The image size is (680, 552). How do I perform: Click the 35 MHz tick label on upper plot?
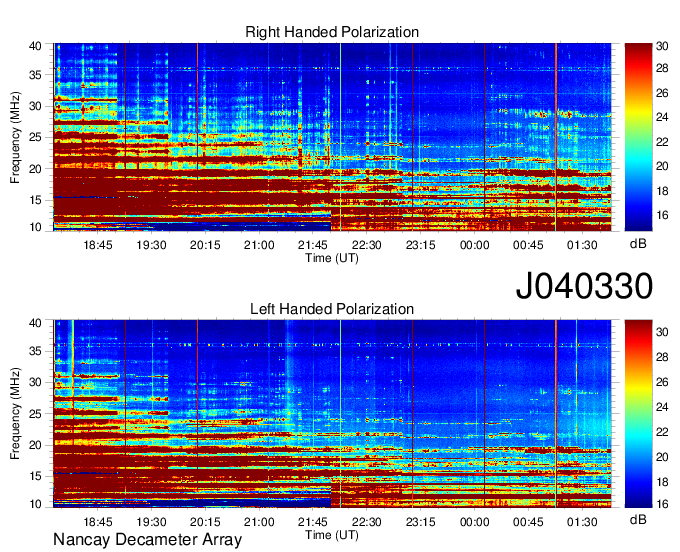click(35, 75)
